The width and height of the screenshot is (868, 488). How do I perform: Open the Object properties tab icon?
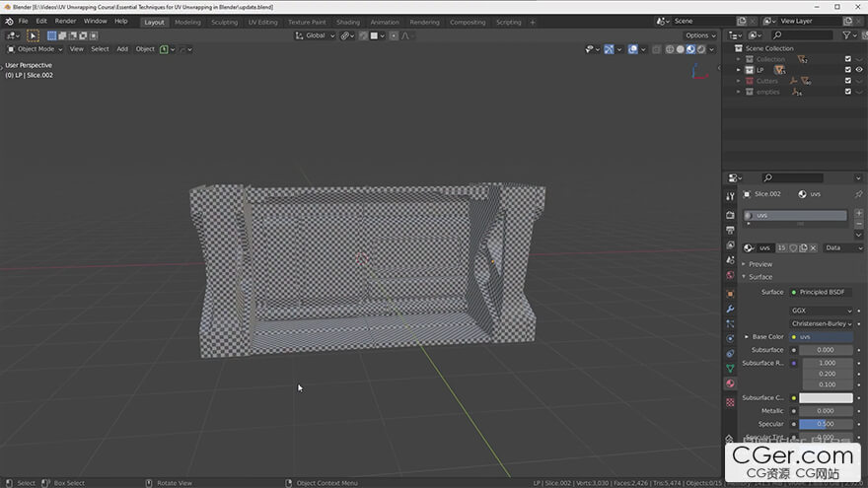click(730, 294)
